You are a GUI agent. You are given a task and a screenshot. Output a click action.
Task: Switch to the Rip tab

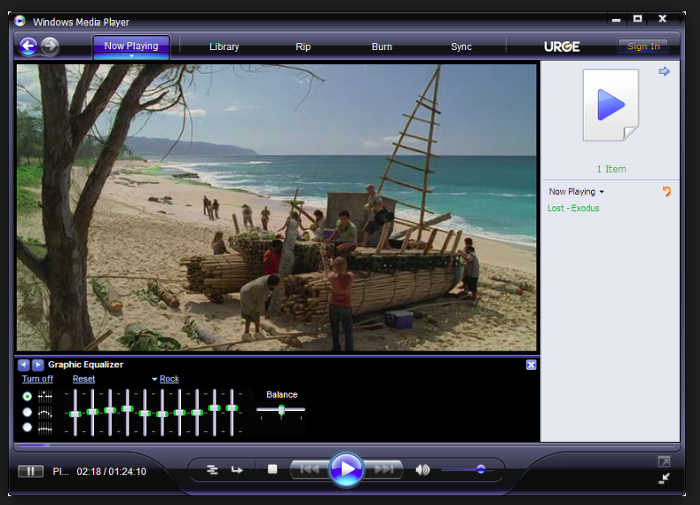click(x=303, y=46)
